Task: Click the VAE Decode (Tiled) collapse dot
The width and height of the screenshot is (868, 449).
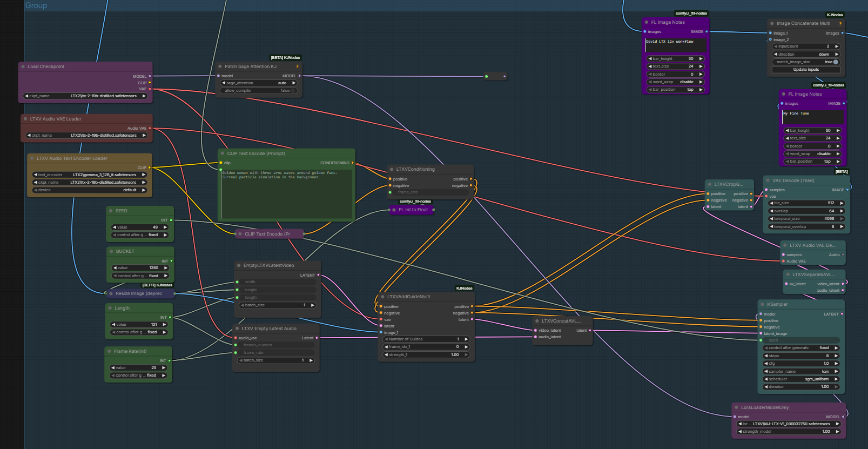Action: pos(768,180)
